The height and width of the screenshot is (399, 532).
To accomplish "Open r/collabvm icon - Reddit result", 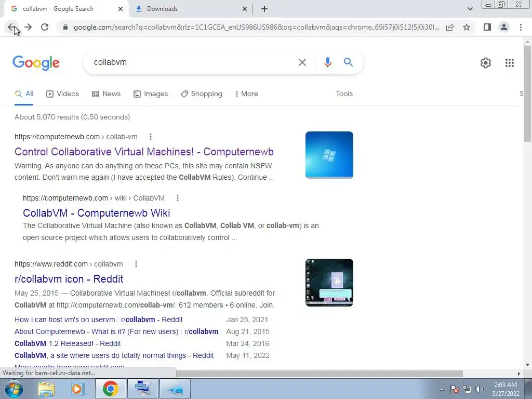I will coord(69,279).
